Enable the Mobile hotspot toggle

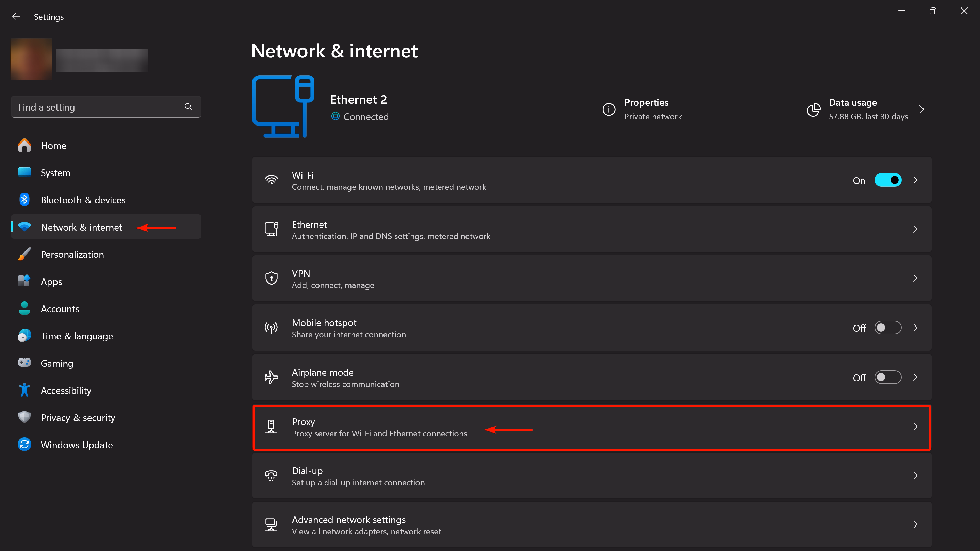888,328
